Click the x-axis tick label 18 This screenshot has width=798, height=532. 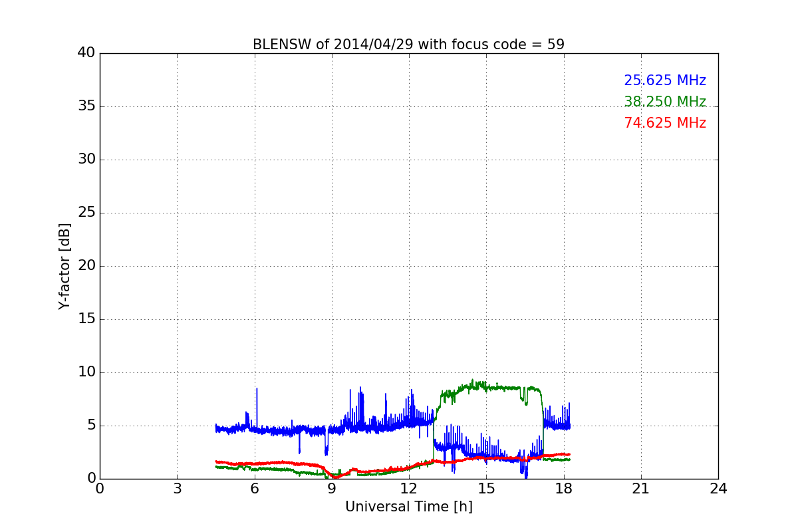coord(564,489)
